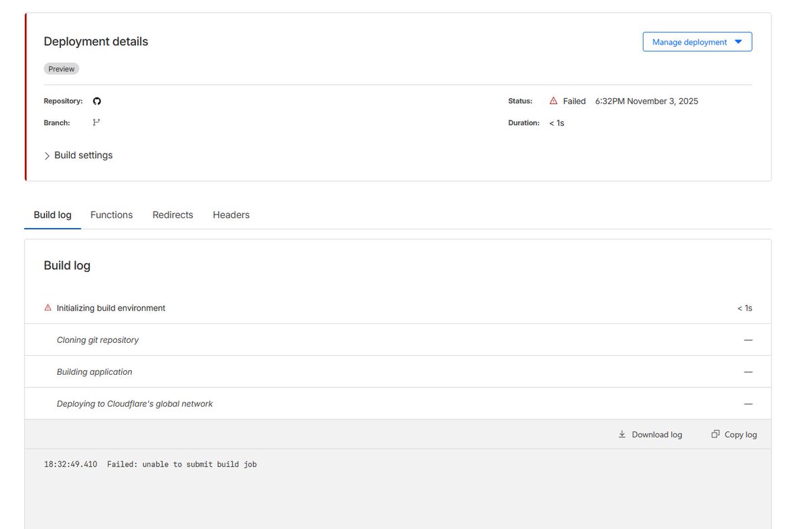Switch to the Redirects tab
Image resolution: width=812 pixels, height=529 pixels.
coord(173,215)
